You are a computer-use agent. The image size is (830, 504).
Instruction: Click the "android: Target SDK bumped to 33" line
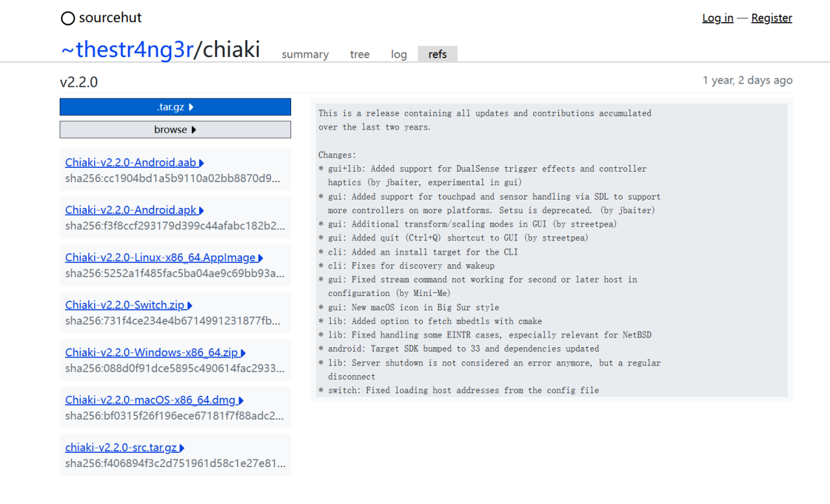point(458,349)
